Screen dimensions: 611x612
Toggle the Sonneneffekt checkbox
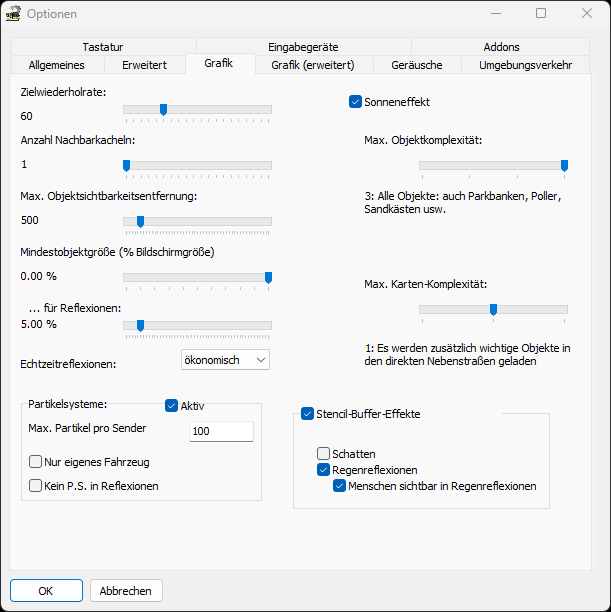point(355,101)
